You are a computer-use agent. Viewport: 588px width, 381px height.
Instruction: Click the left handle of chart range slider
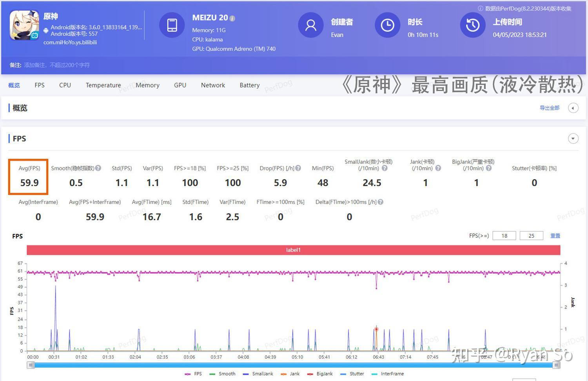(31, 365)
